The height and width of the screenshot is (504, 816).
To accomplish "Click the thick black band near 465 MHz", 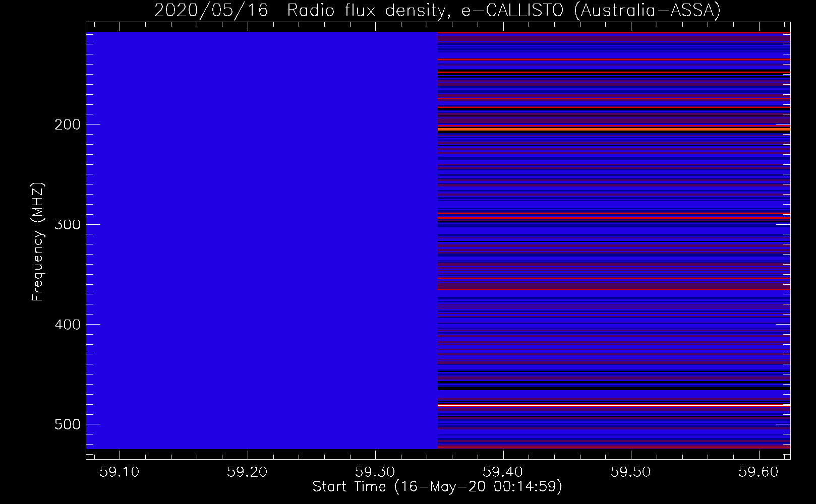I will click(x=614, y=388).
